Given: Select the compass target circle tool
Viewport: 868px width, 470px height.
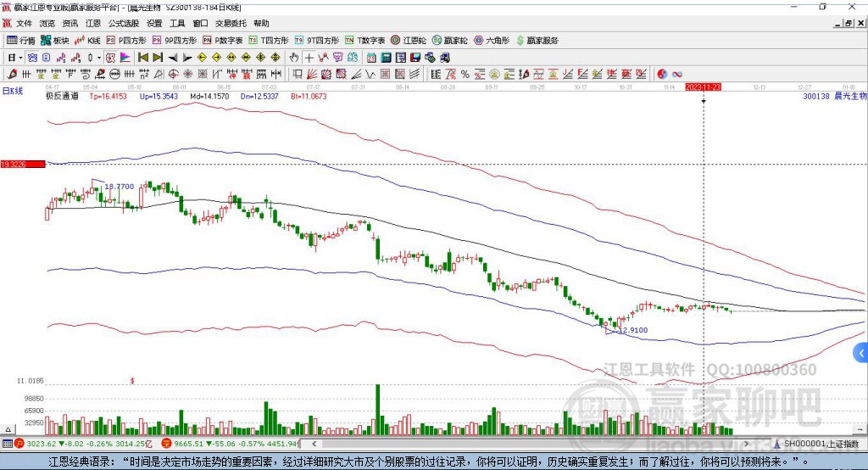Looking at the screenshot, I should coord(173,75).
